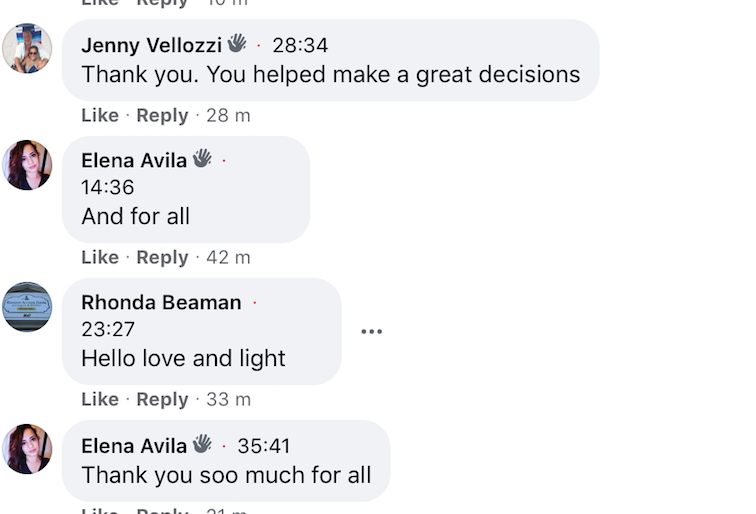Jump to video timestamp 14:36

click(x=108, y=187)
